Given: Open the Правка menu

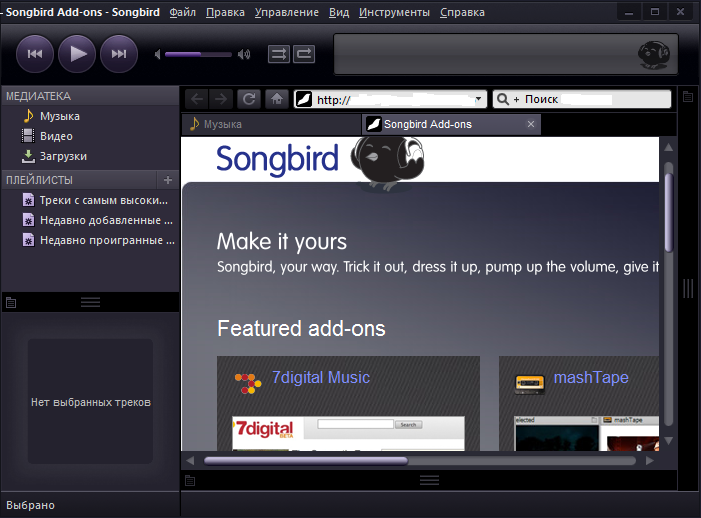Looking at the screenshot, I should pos(225,12).
